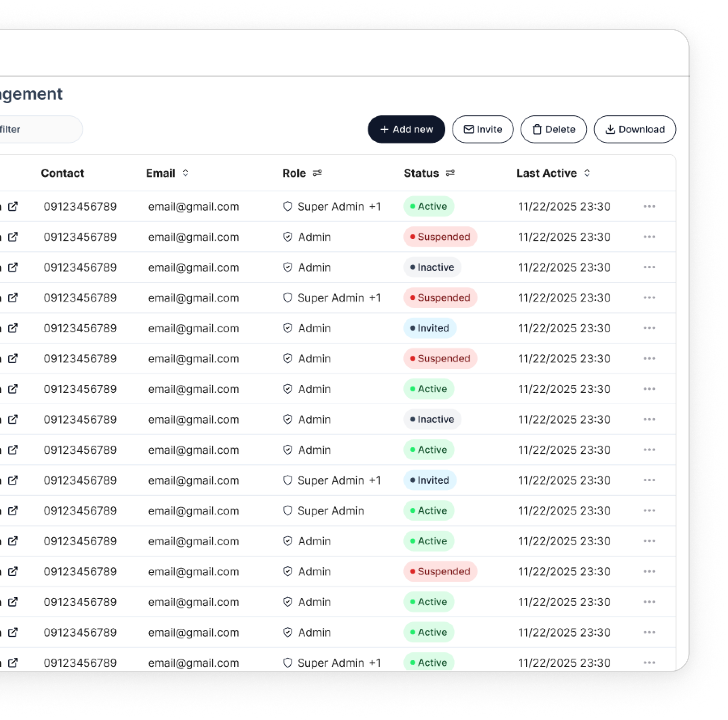728x720 pixels.
Task: Open first row's external link icon
Action: (13, 206)
